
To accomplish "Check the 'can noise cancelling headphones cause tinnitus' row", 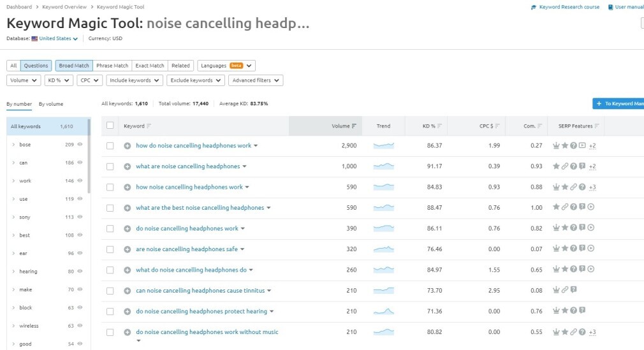I will [110, 291].
